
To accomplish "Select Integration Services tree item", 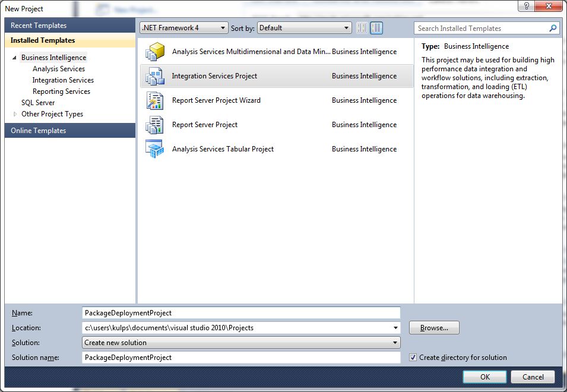I will [63, 80].
